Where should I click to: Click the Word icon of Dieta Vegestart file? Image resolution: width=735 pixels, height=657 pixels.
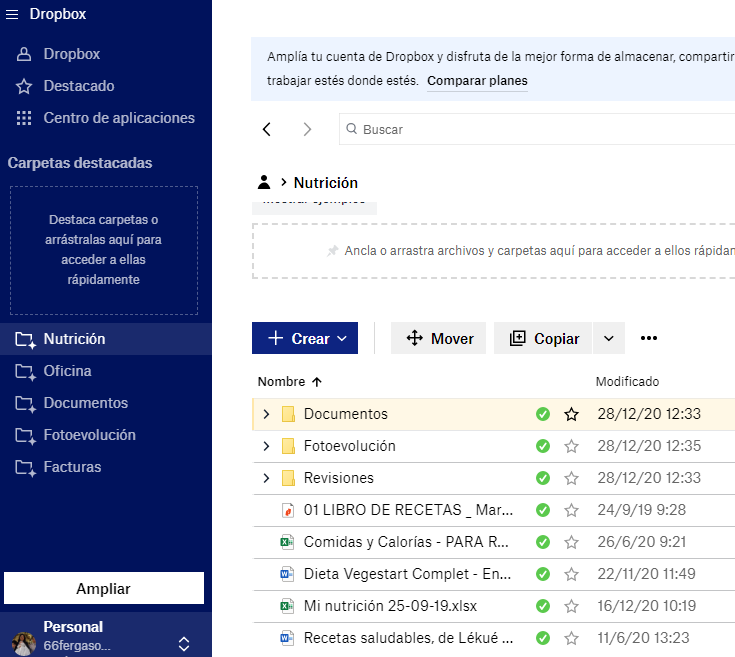point(287,574)
